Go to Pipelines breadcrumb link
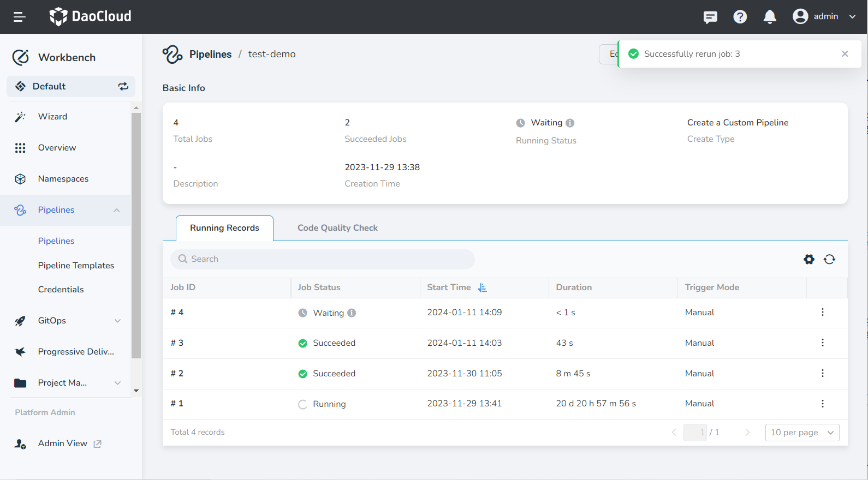Image resolution: width=868 pixels, height=480 pixels. [210, 54]
